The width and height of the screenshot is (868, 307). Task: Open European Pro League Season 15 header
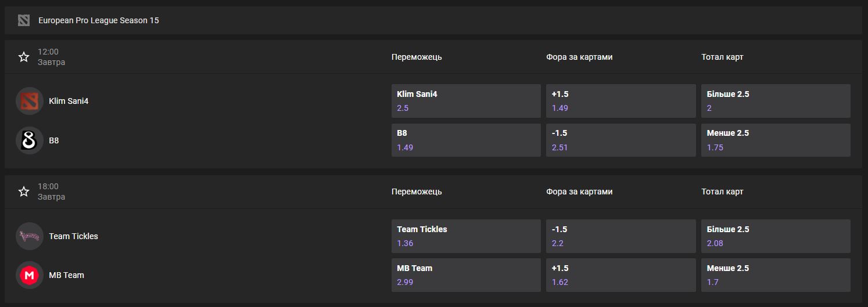(433, 20)
